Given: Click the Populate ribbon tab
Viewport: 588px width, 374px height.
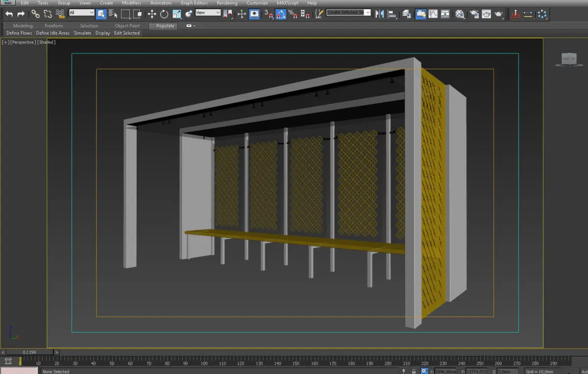Looking at the screenshot, I should point(165,25).
